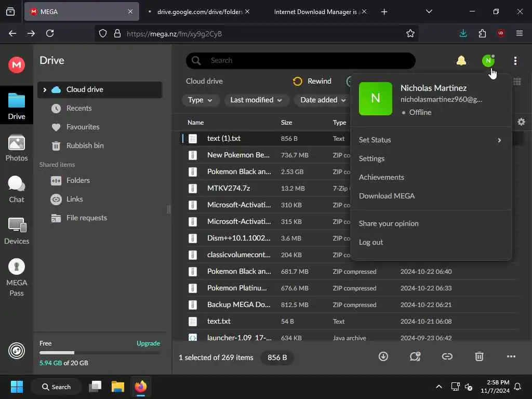The height and width of the screenshot is (399, 532).
Task: Open shared Links item
Action: 75,199
